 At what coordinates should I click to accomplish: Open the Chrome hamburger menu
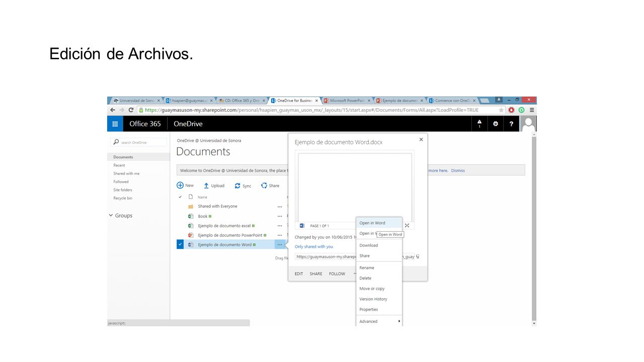click(532, 110)
